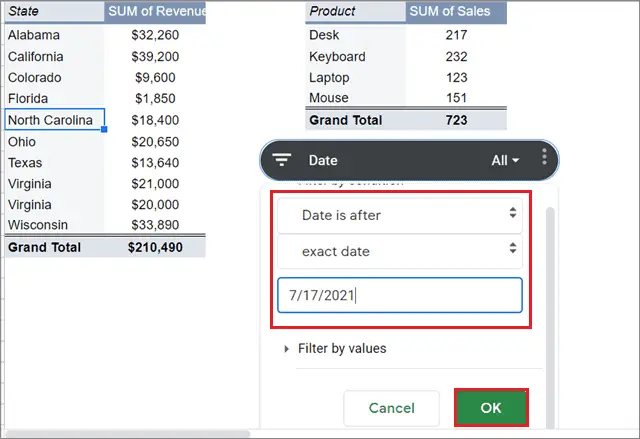Click the Product column header

coord(356,12)
